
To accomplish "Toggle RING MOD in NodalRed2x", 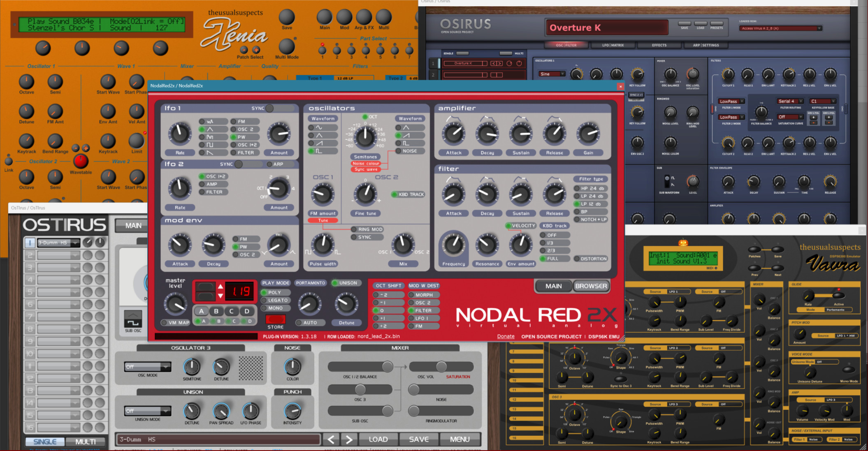I will point(367,229).
